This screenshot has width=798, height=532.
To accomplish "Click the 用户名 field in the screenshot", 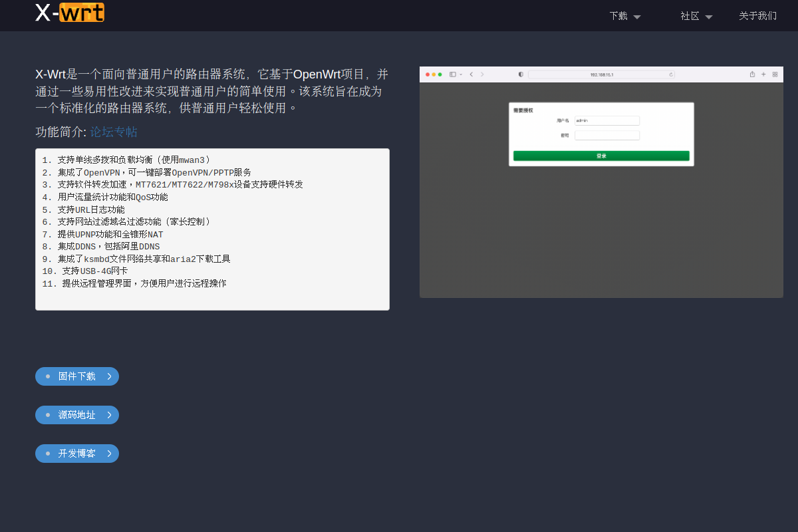I will coord(607,120).
